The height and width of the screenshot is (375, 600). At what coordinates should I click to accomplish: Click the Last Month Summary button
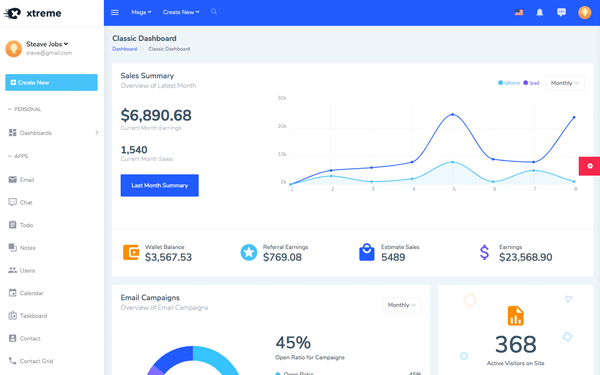[160, 185]
